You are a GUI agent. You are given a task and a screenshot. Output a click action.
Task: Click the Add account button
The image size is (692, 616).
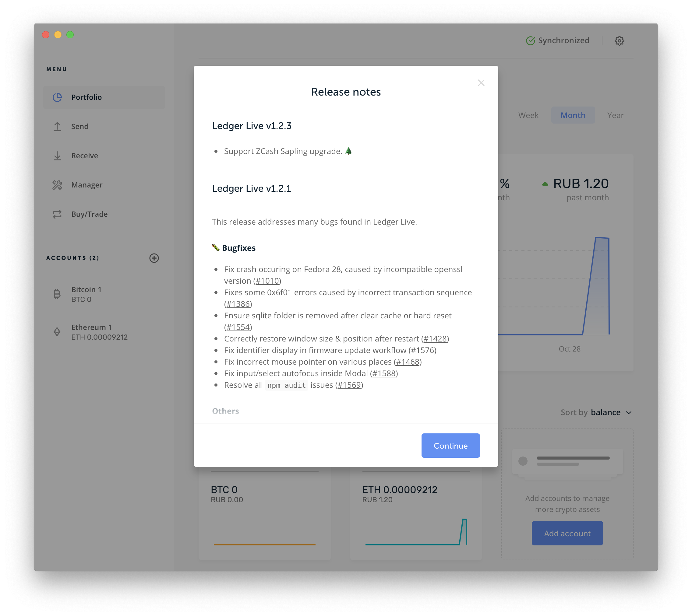(567, 534)
